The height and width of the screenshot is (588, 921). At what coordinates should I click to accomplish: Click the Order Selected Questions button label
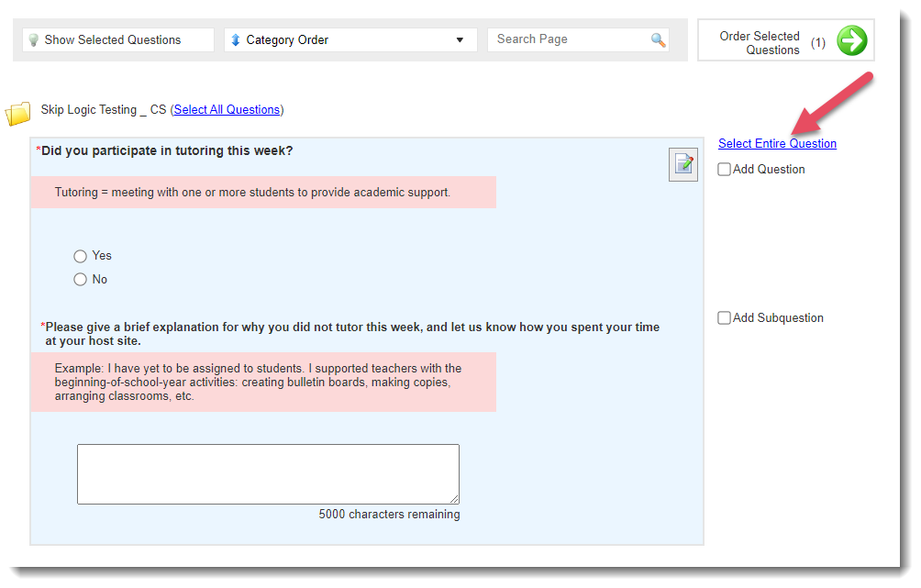(x=760, y=43)
